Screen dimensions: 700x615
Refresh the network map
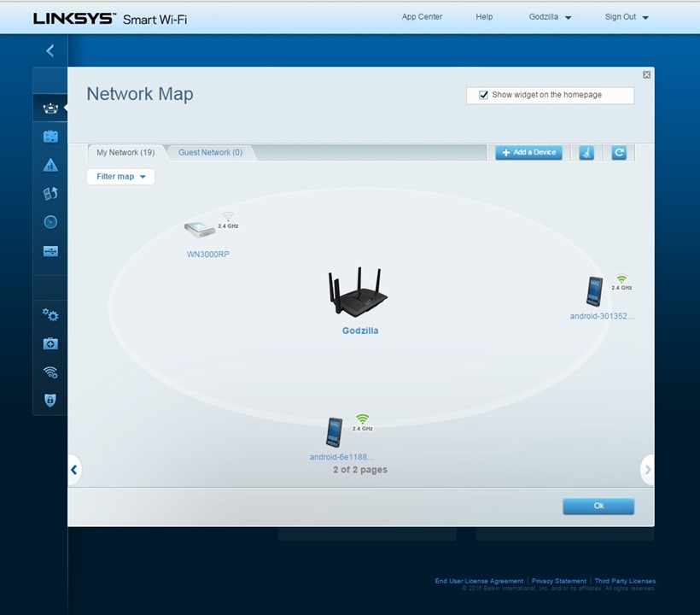619,153
